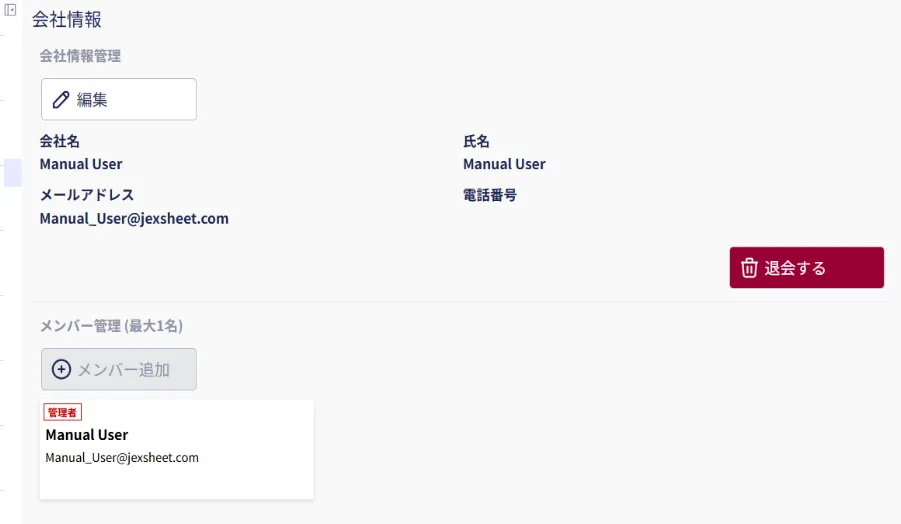
Task: Click the bold Manual User member name
Action: [87, 435]
